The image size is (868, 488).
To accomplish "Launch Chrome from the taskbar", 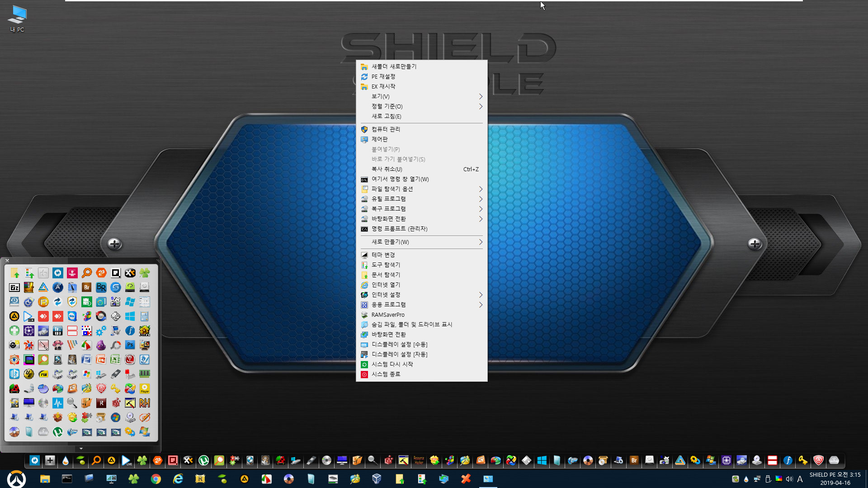I will (x=156, y=479).
